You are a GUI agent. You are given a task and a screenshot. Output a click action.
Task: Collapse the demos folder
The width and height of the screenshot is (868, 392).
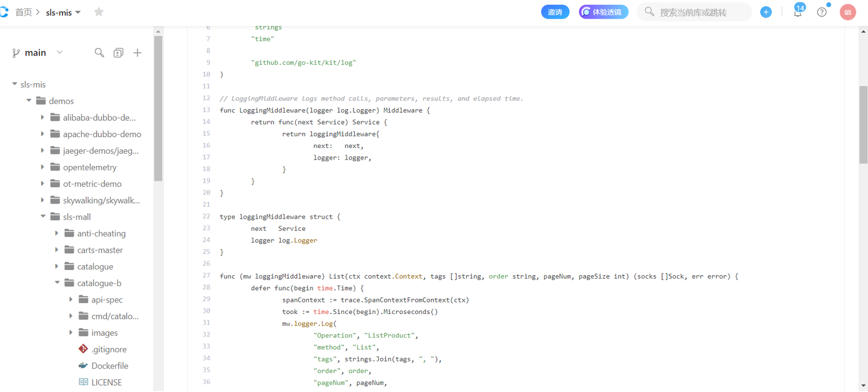28,101
